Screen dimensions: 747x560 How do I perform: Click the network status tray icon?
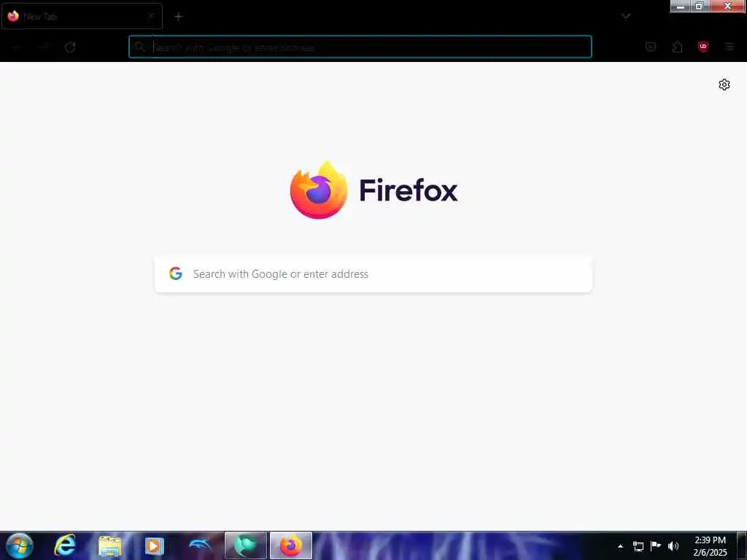[x=638, y=546]
